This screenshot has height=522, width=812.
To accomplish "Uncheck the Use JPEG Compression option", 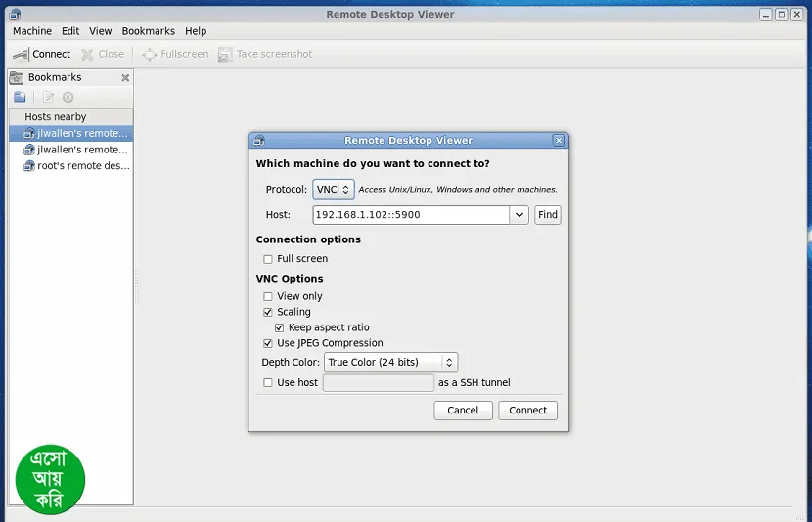I will point(268,343).
